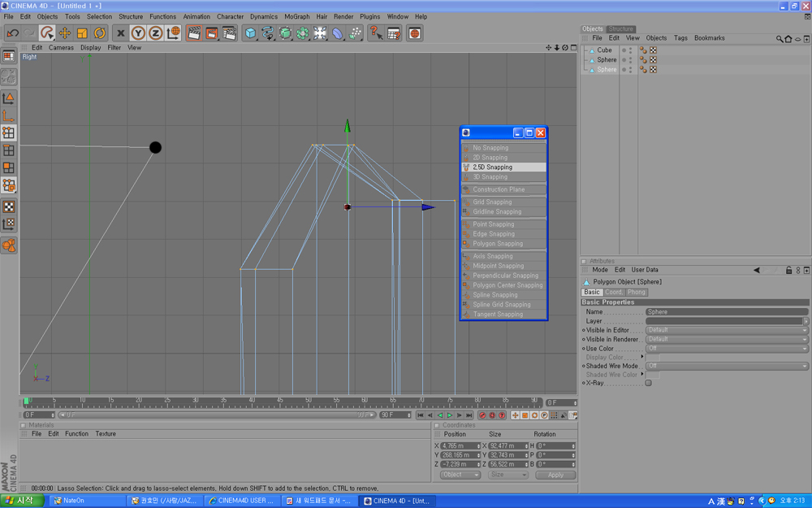Toggle the red Autokeying button

pyautogui.click(x=492, y=415)
